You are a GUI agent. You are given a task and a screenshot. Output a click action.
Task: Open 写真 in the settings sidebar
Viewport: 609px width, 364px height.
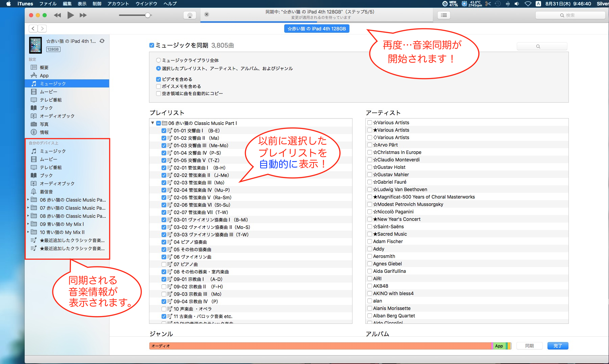point(44,124)
